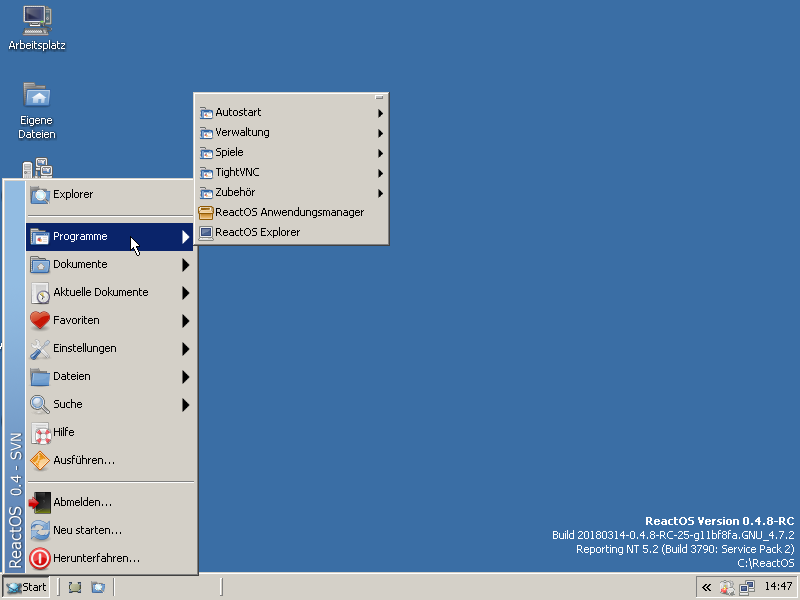Click the Explorer magnifier icon in Start menu
Image resolution: width=800 pixels, height=600 pixels.
40,194
